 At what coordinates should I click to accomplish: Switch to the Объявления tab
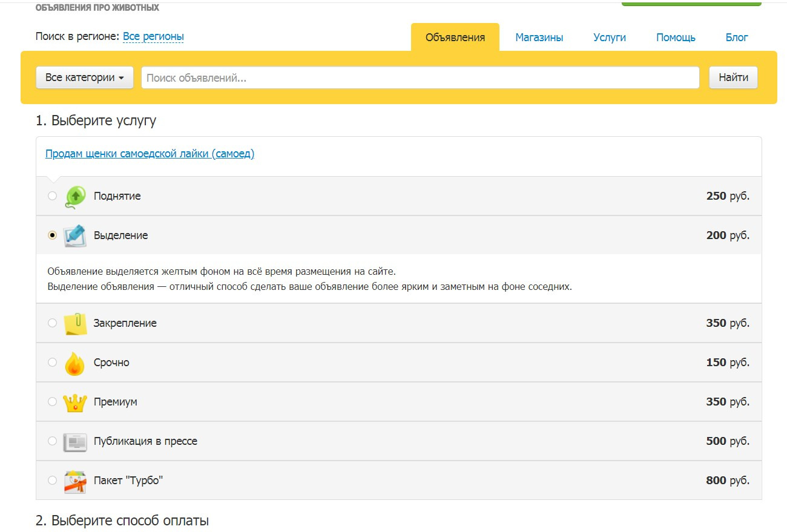(x=455, y=38)
